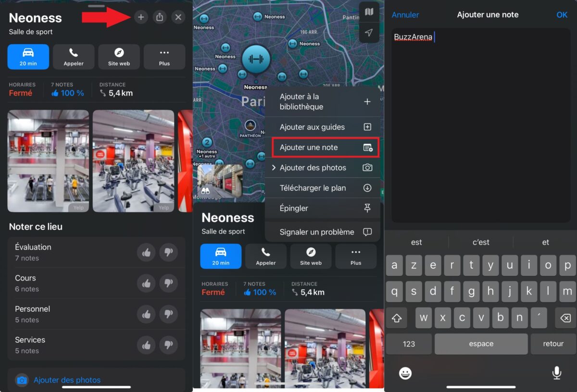Tap the note text field containing BuzzArena
Screen dimensions: 577x392
click(x=481, y=125)
